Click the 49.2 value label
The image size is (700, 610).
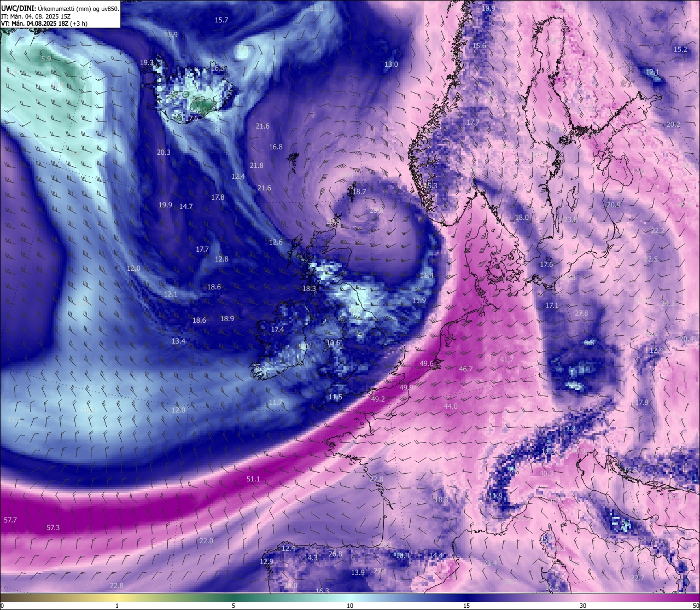point(378,399)
